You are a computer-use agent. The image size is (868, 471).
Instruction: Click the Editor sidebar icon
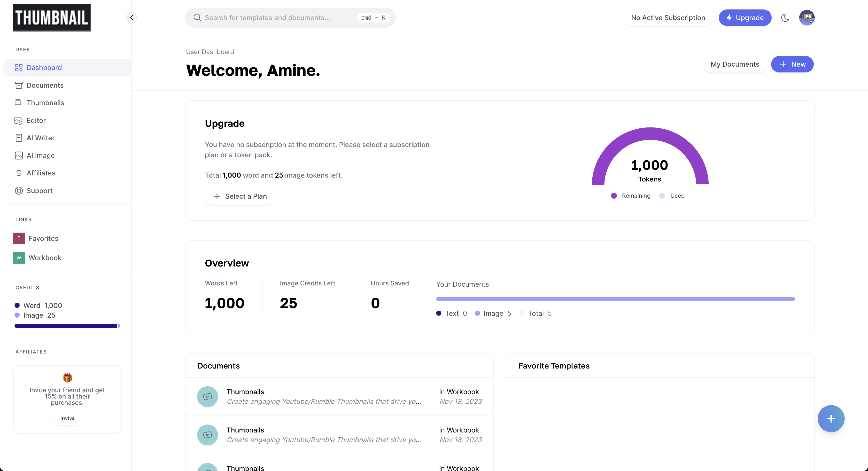coord(18,121)
